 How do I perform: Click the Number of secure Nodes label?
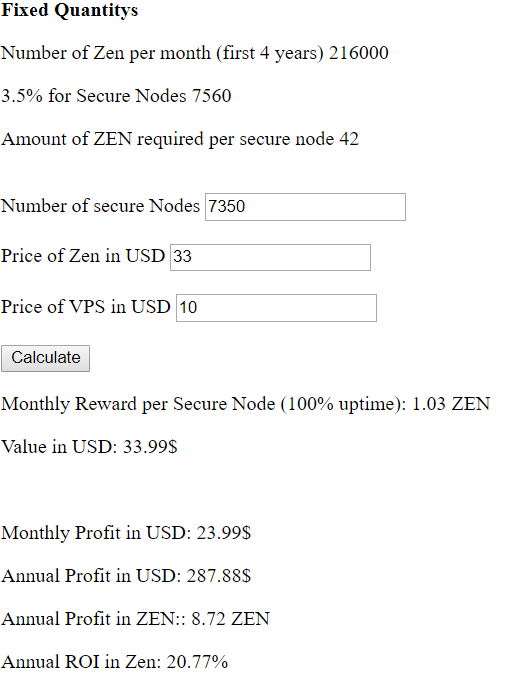click(x=100, y=206)
